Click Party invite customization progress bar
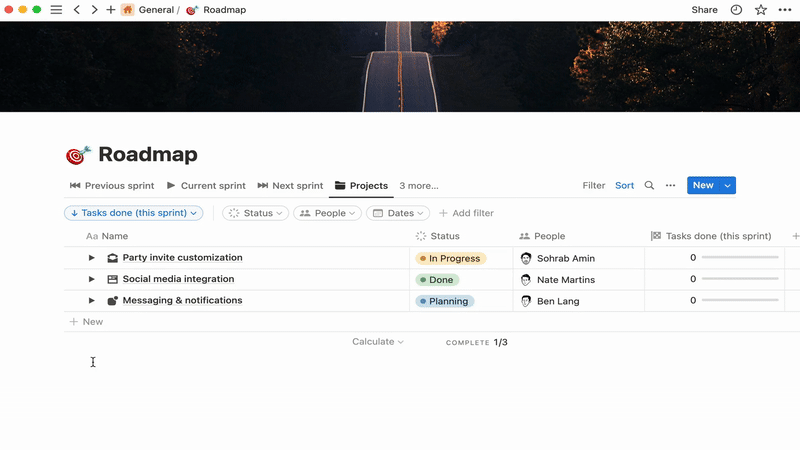 [740, 257]
